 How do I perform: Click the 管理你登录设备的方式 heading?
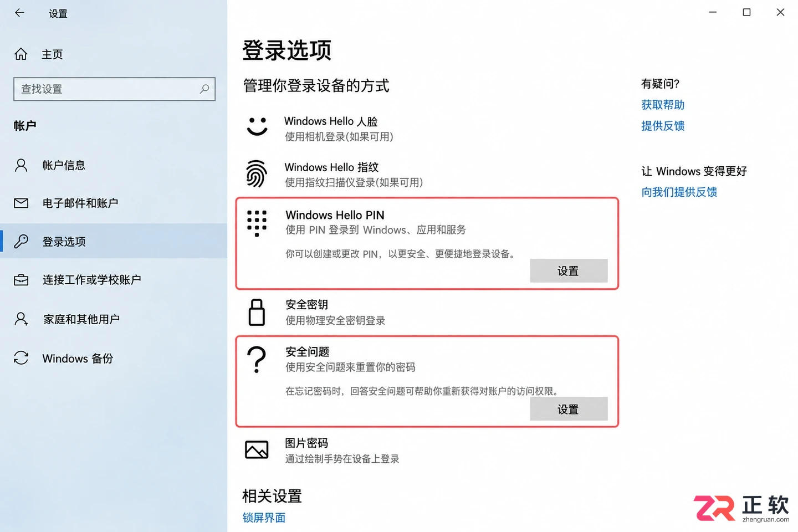click(316, 86)
